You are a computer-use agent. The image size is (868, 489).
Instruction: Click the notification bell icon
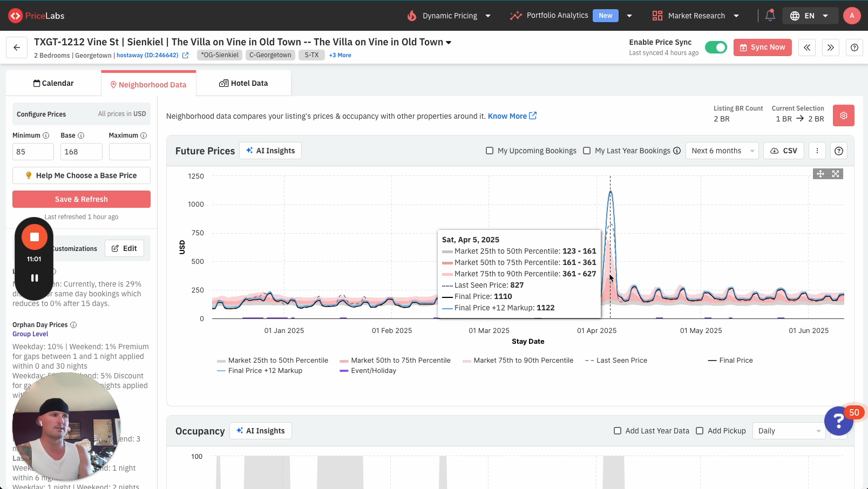point(770,16)
